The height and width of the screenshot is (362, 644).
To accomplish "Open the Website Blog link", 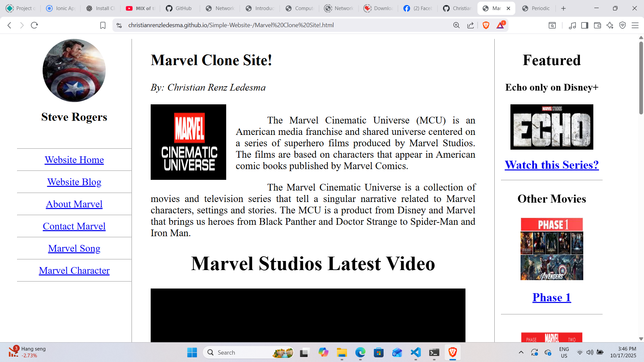I will click(x=74, y=182).
